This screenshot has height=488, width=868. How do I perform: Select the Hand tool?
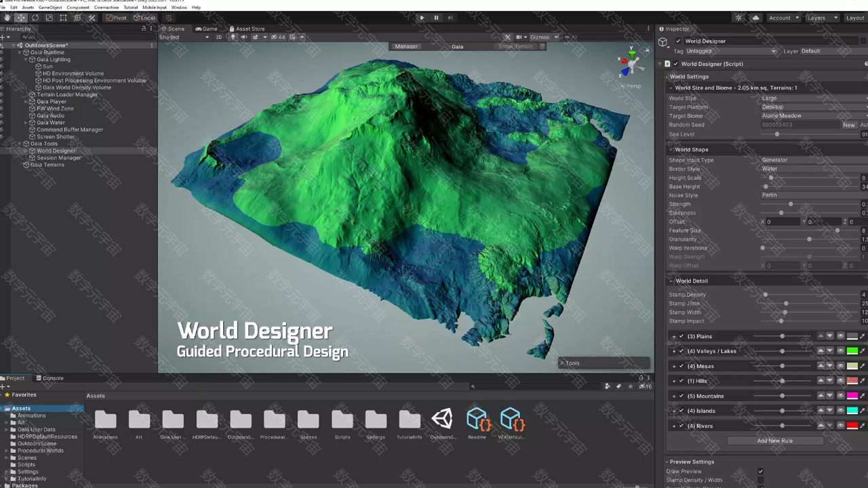click(7, 18)
